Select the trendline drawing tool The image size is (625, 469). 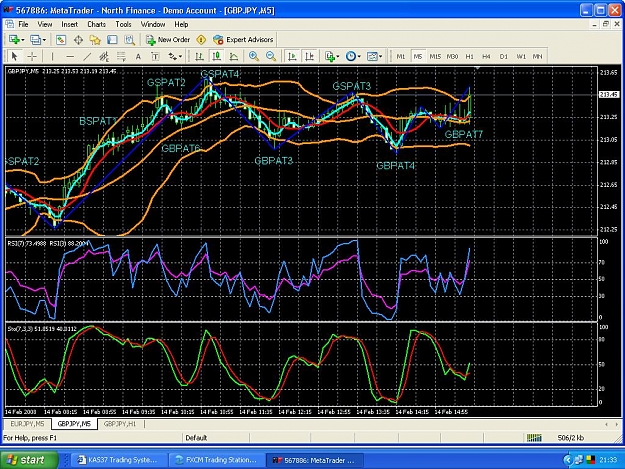(87, 57)
